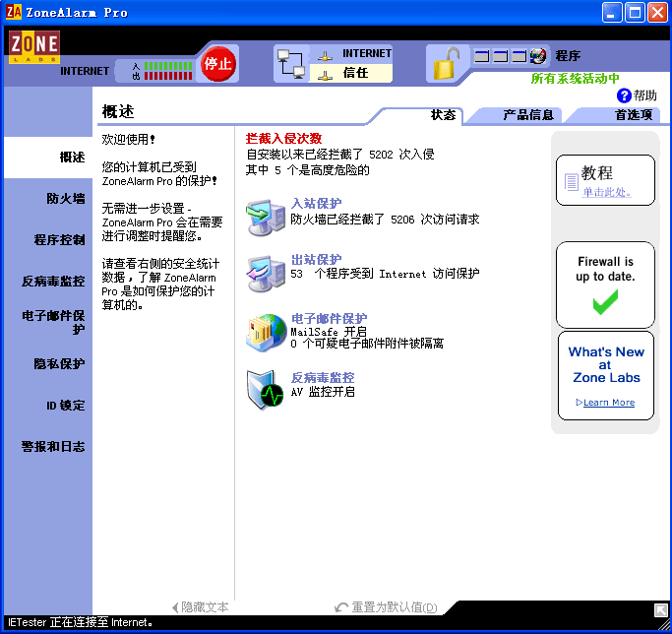
Task: Click the outbound protection computer icon
Action: [266, 274]
